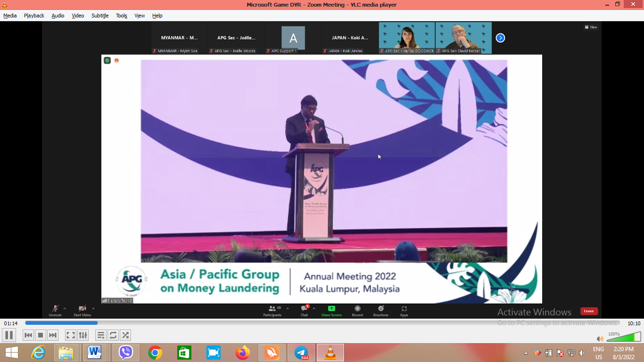Select the JAPAN - Koki Amino tile

click(x=350, y=38)
